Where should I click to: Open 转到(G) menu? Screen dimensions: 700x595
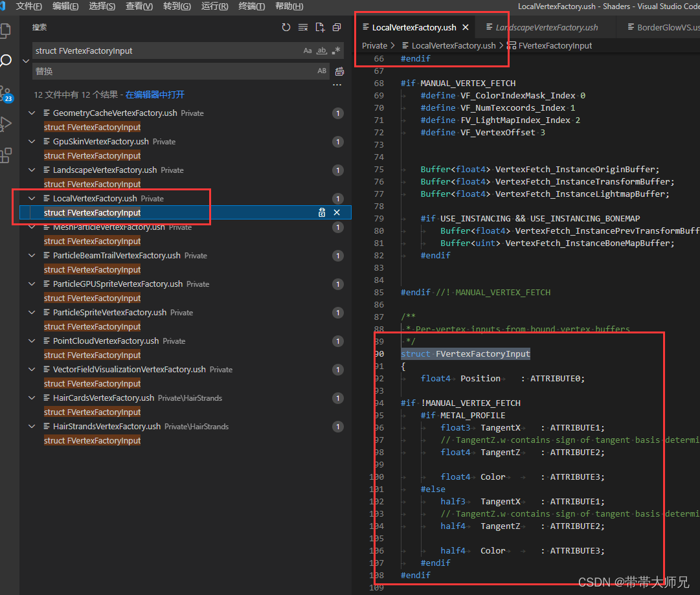(x=177, y=6)
